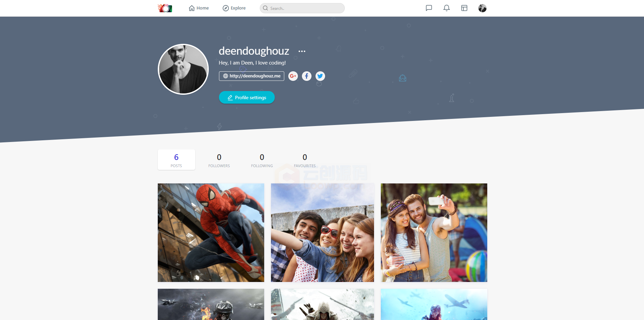Open the Spider-Man post thumbnail
Screen dimensions: 644x320
click(211, 233)
